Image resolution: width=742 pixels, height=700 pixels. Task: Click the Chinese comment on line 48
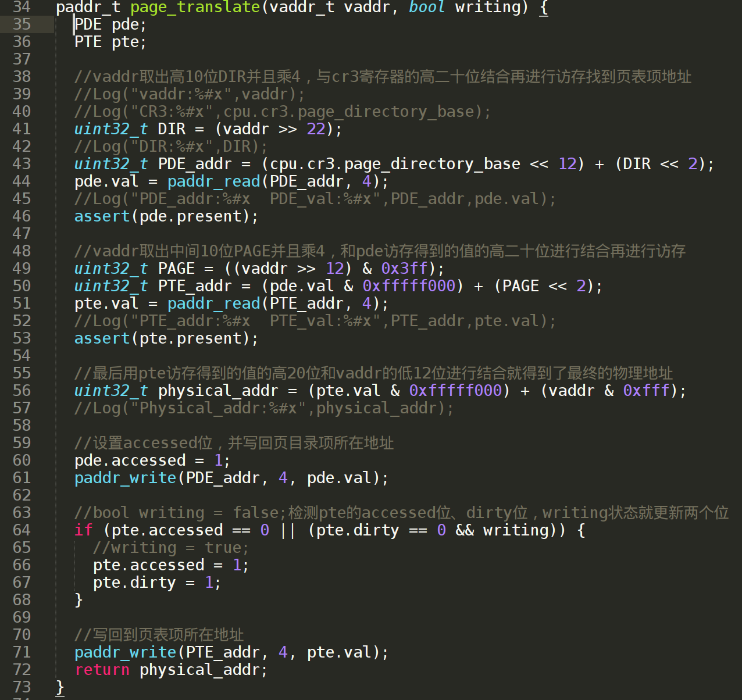click(x=380, y=251)
